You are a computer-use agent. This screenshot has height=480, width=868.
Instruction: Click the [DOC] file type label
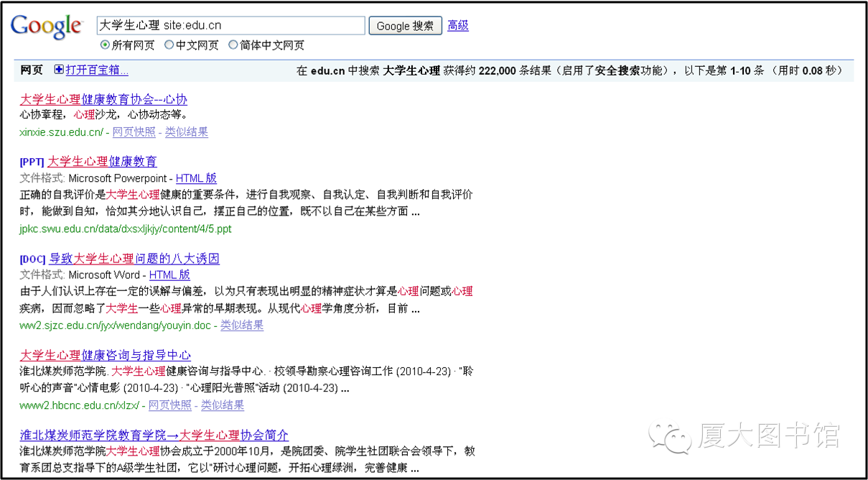click(33, 259)
